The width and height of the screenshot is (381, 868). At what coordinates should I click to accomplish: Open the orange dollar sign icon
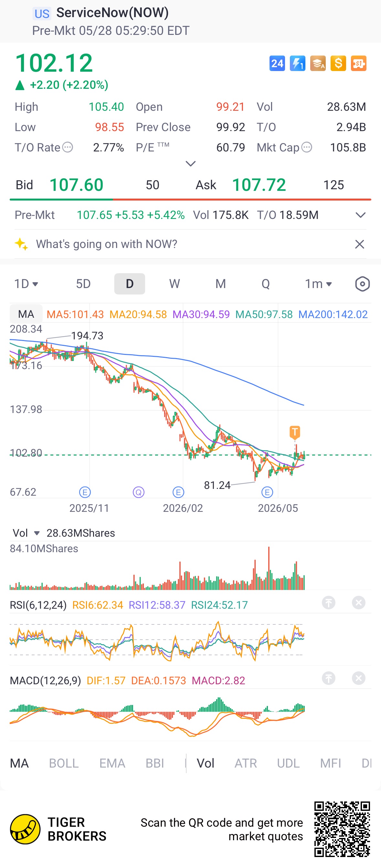(x=338, y=63)
